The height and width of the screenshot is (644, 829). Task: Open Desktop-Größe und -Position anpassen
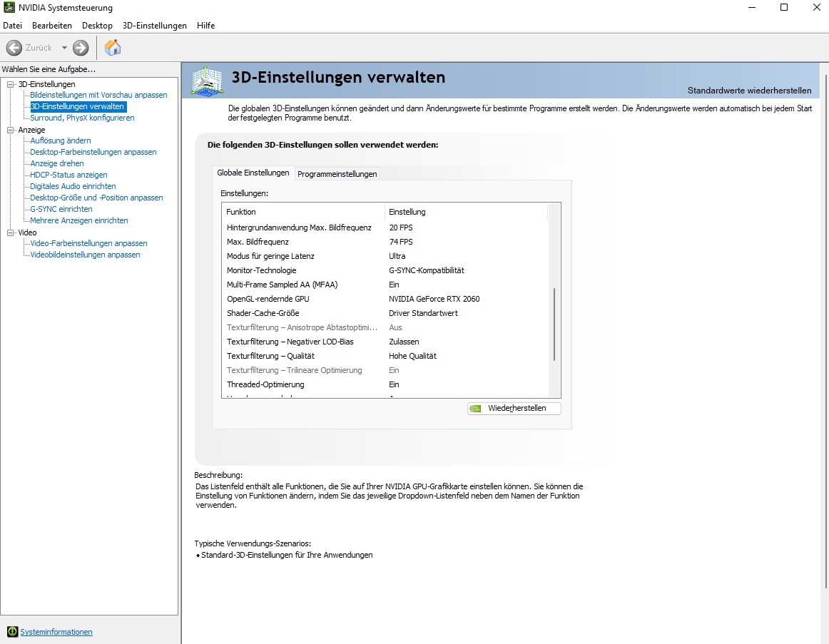click(x=96, y=198)
